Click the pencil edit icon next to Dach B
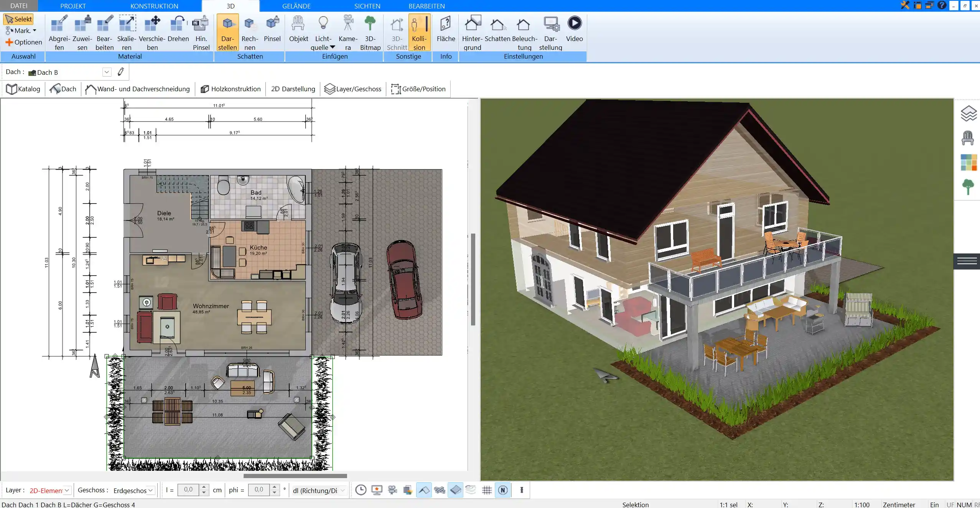The image size is (980, 508). click(120, 72)
